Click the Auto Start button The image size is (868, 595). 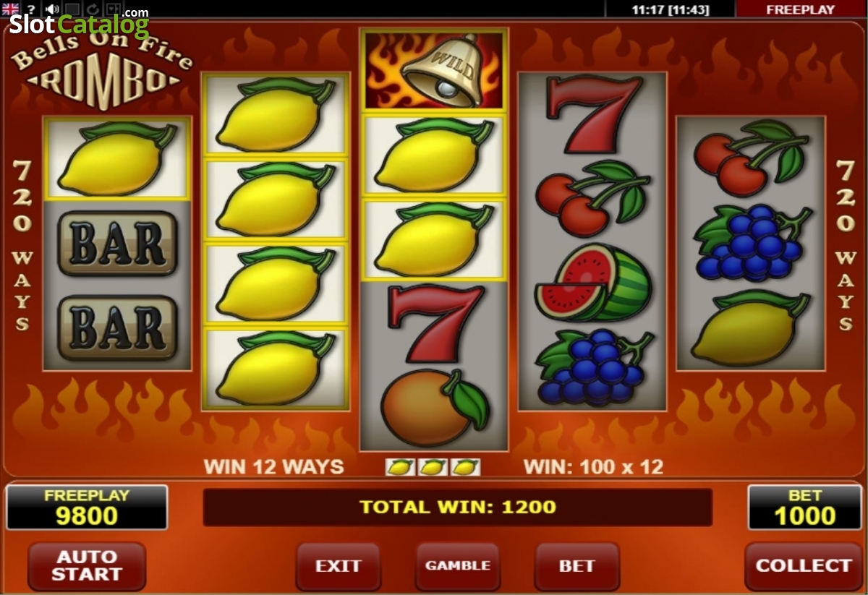(86, 565)
